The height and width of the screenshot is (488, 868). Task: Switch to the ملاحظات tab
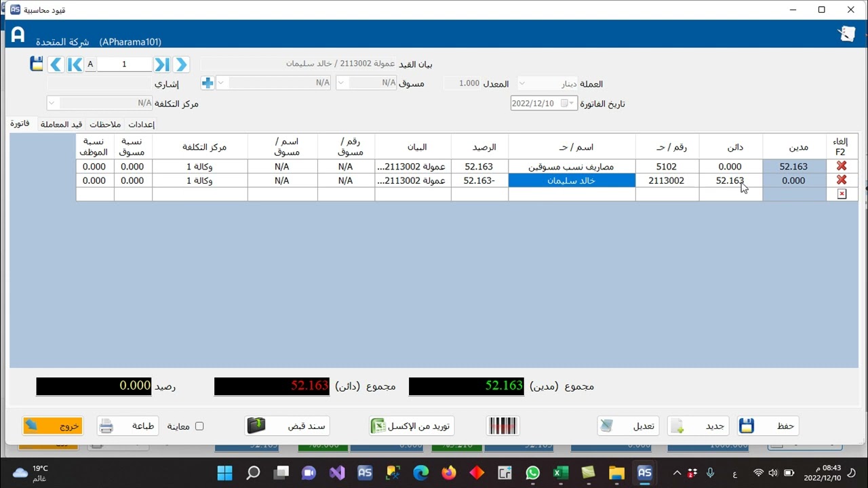(x=105, y=124)
